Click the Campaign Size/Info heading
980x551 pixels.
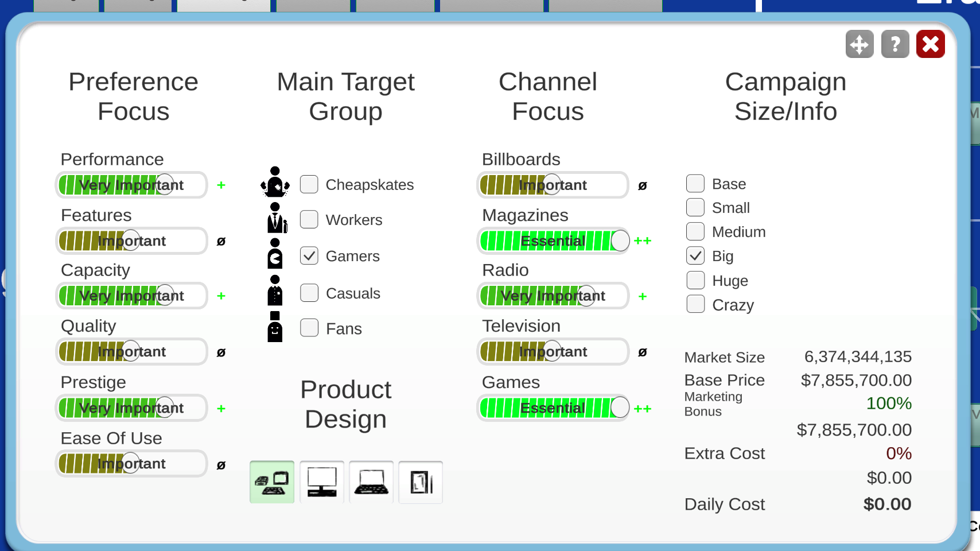[x=785, y=96]
